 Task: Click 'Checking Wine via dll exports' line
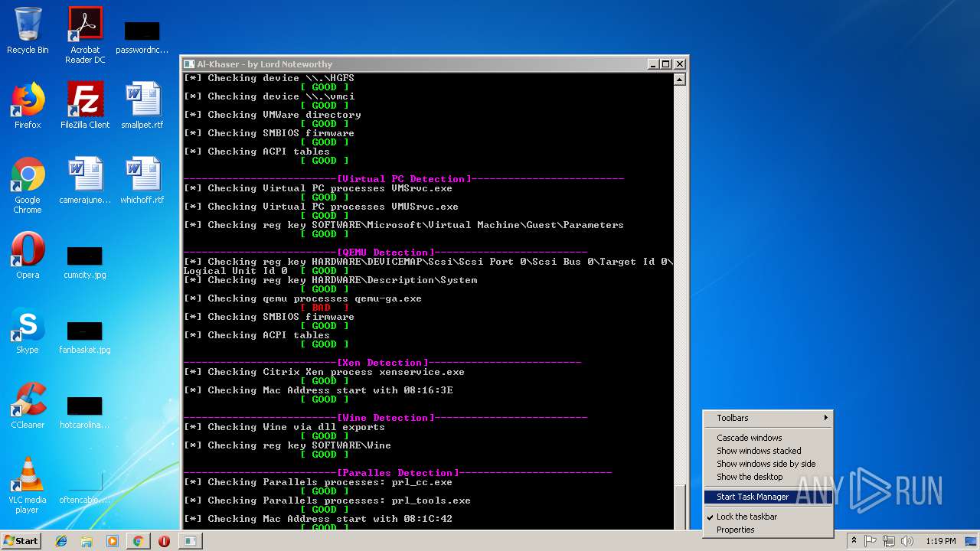tap(284, 427)
